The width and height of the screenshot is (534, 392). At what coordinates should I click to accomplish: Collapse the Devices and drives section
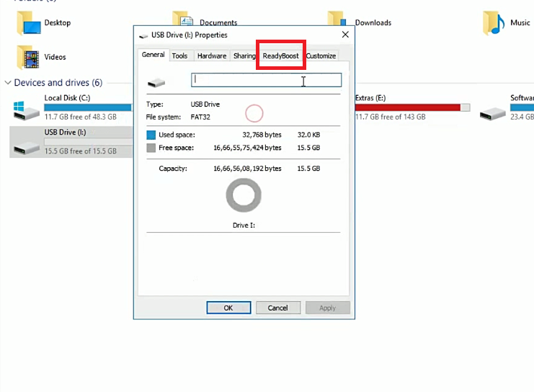click(8, 82)
